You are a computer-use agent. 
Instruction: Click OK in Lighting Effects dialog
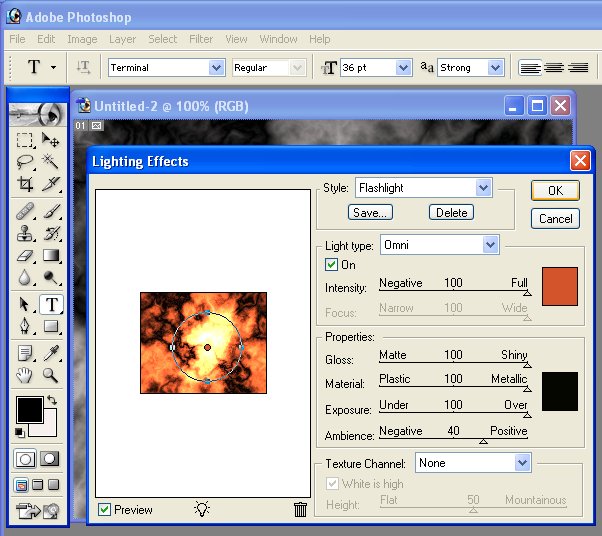[555, 190]
